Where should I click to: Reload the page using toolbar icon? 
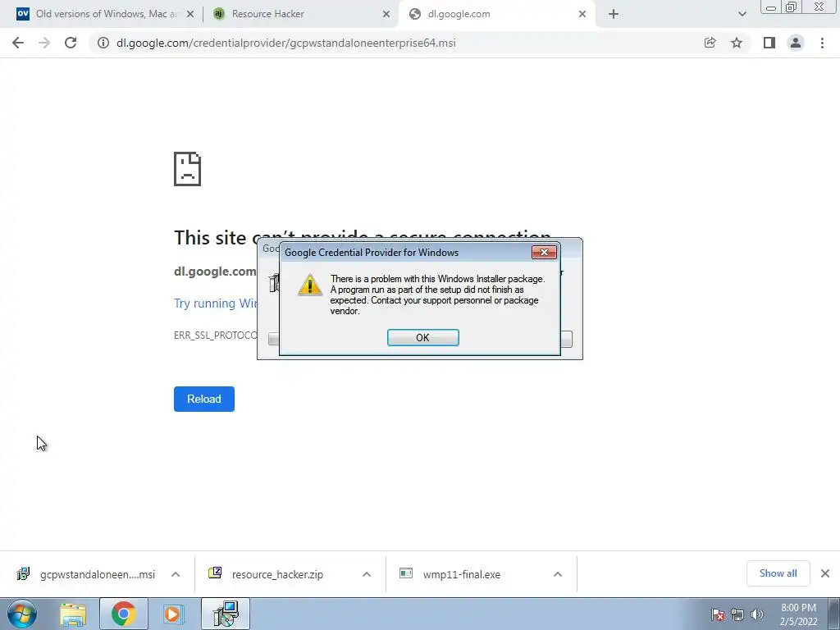71,43
